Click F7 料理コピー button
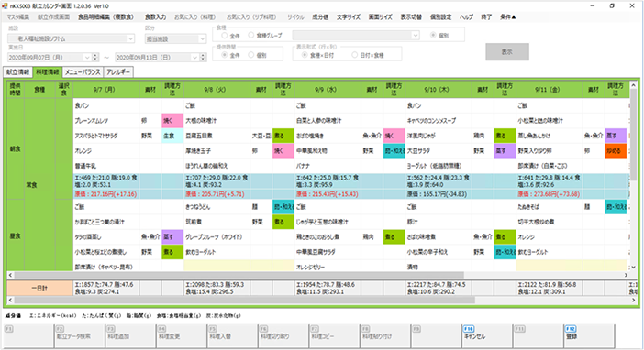 [334, 336]
